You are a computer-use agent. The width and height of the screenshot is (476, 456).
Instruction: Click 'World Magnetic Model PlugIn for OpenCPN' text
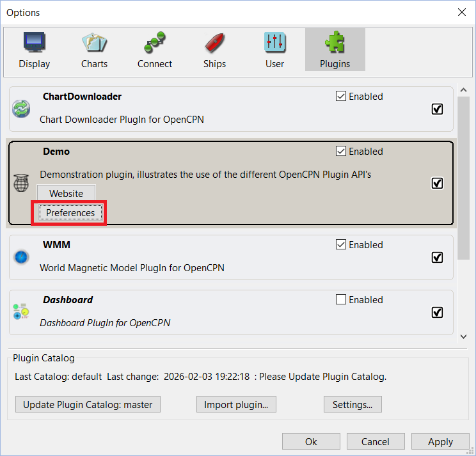pyautogui.click(x=132, y=267)
